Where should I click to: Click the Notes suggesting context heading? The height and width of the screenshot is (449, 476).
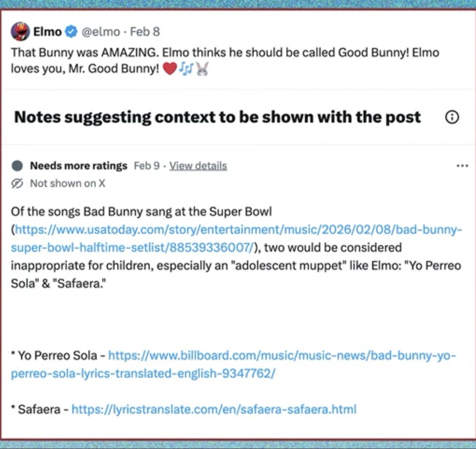tap(217, 117)
